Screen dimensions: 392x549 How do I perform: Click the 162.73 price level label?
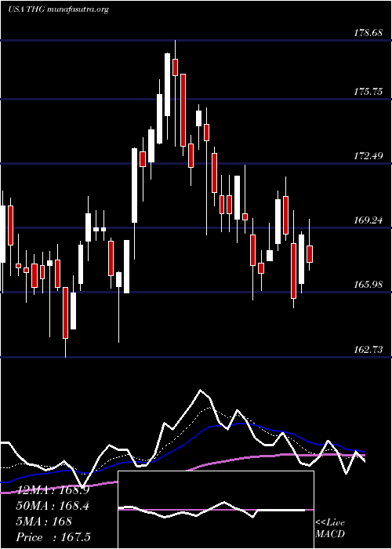[x=368, y=350]
